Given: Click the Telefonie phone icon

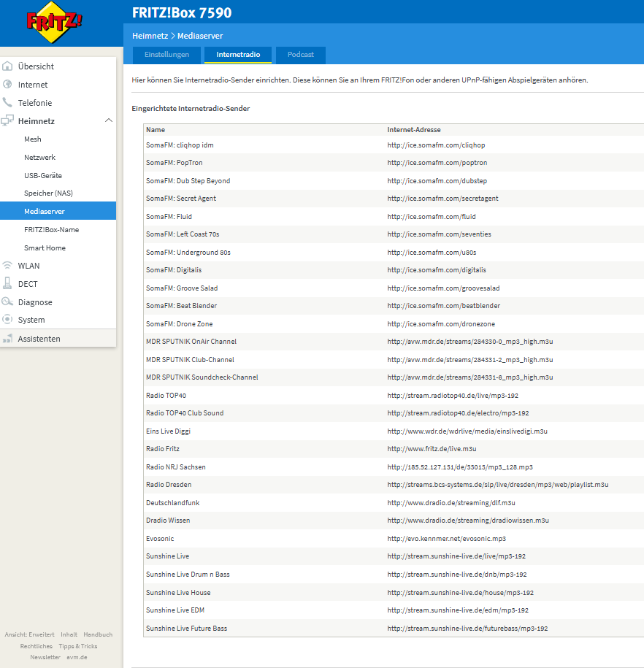Looking at the screenshot, I should [7, 102].
